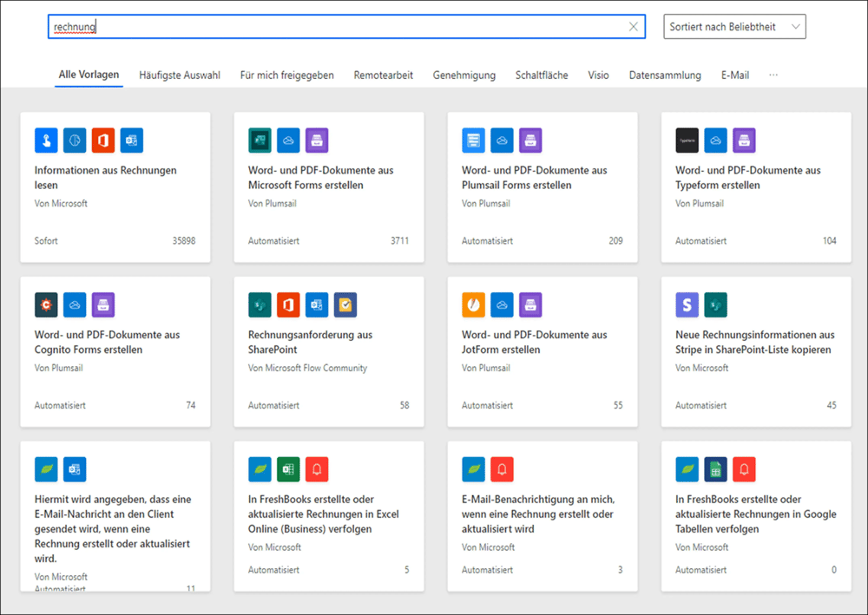
Task: Click the red bell icon in the Google Tabellen card
Action: point(744,469)
